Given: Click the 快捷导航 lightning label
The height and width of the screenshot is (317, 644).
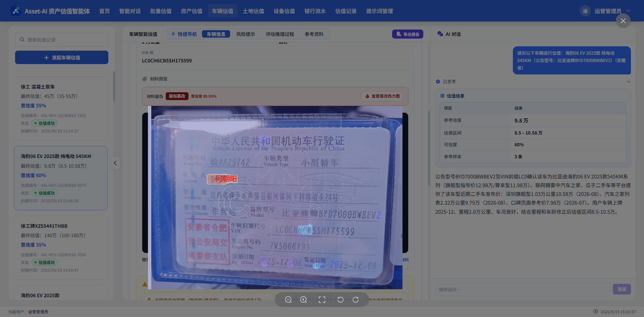Looking at the screenshot, I should [184, 34].
